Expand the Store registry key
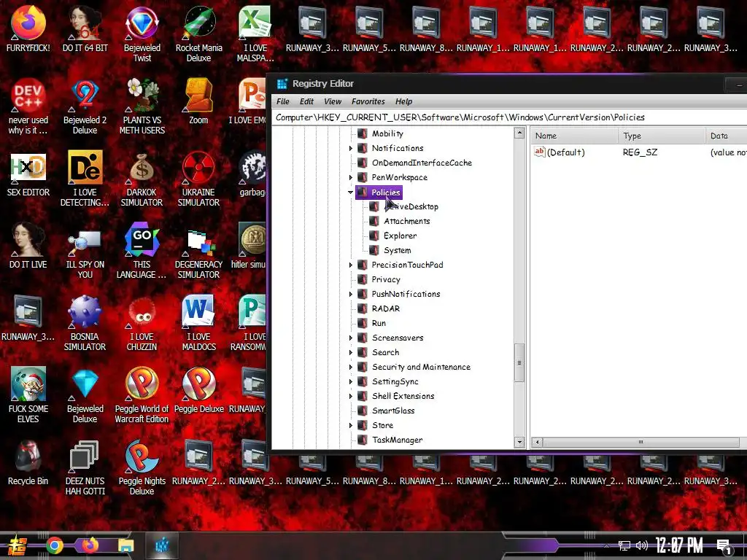Screen dimensions: 747x560 point(351,425)
